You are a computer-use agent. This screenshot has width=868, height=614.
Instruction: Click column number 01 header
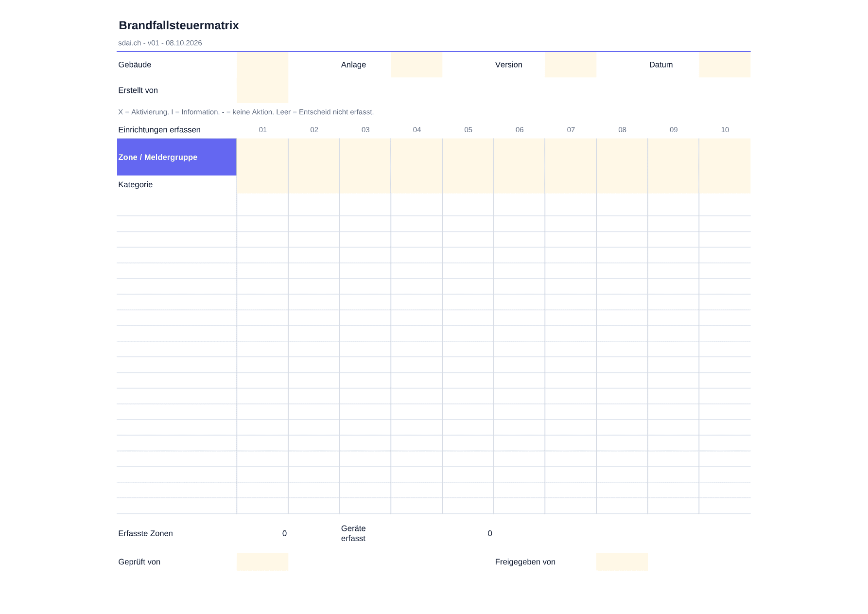pos(262,130)
